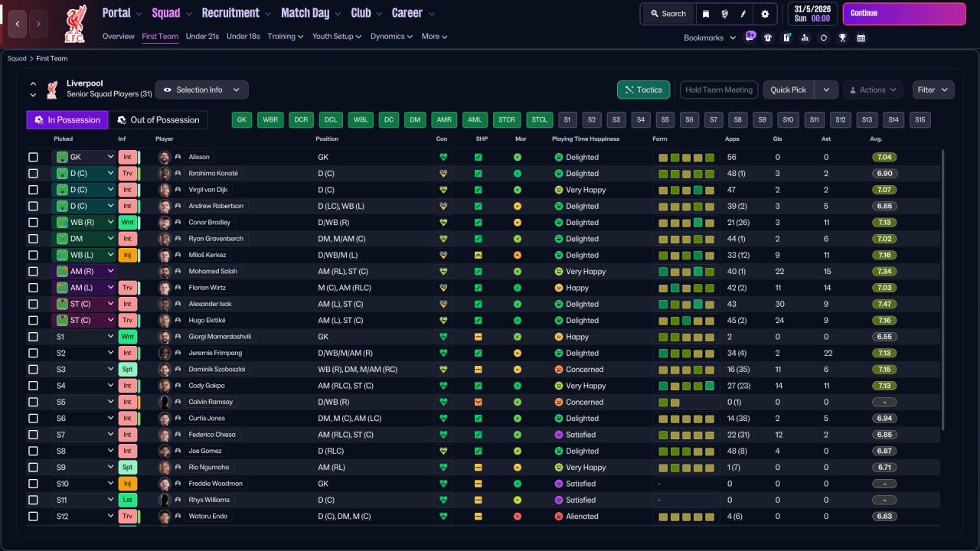Image resolution: width=980 pixels, height=551 pixels.
Task: Click the Continue button
Action: 904,14
